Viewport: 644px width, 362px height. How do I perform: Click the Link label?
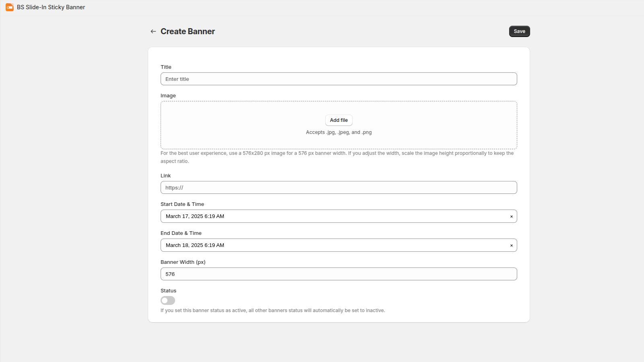coord(165,175)
